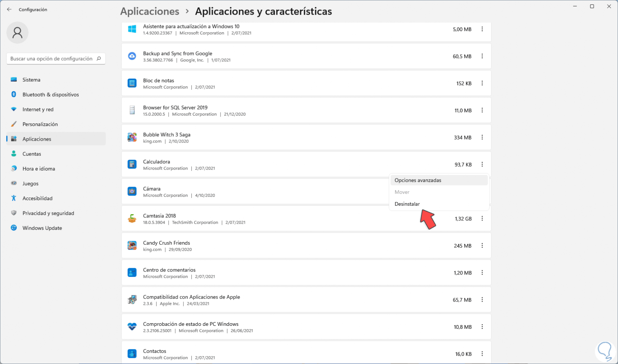Click the Bluetooth icon in sidebar
The image size is (618, 364).
(14, 94)
